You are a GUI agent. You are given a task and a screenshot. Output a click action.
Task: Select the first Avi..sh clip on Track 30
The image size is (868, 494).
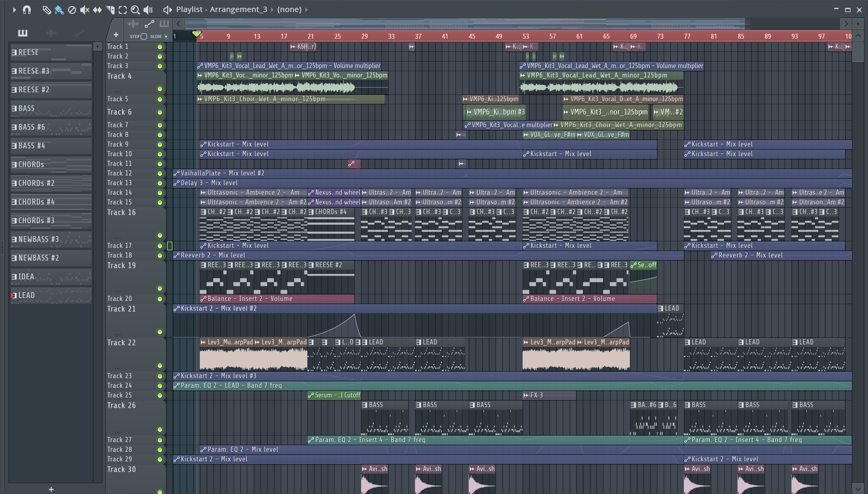click(x=375, y=479)
